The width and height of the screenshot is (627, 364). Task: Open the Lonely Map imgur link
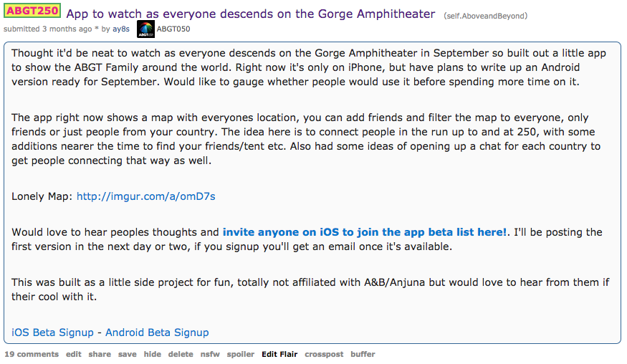pyautogui.click(x=146, y=196)
